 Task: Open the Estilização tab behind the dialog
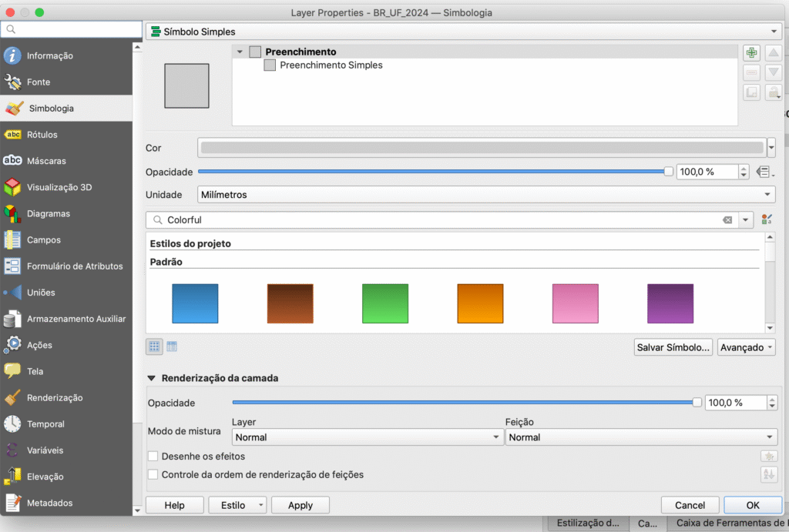pyautogui.click(x=588, y=523)
